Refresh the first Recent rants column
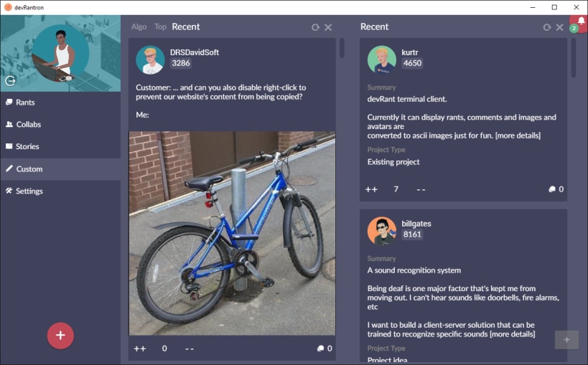Viewport: 588px width, 365px height. coord(315,27)
